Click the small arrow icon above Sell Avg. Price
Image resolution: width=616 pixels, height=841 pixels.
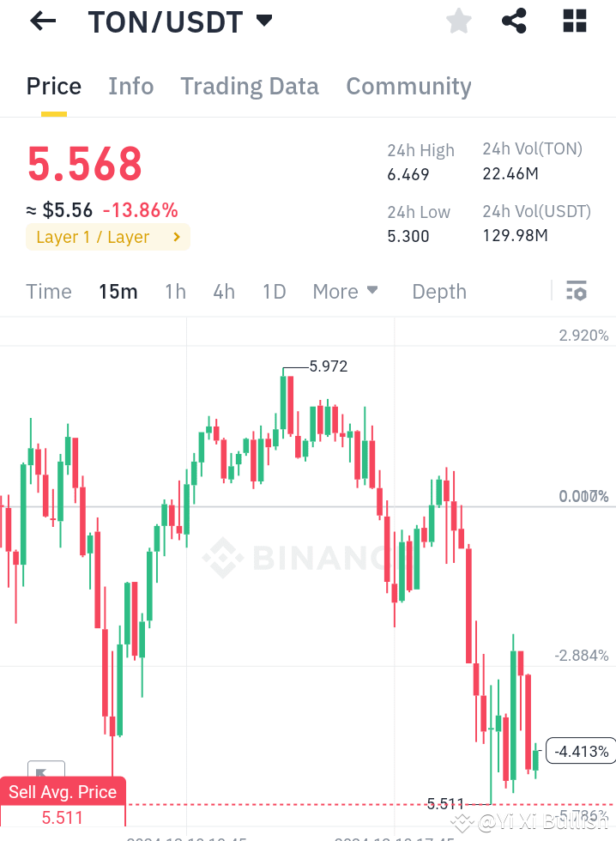46,771
